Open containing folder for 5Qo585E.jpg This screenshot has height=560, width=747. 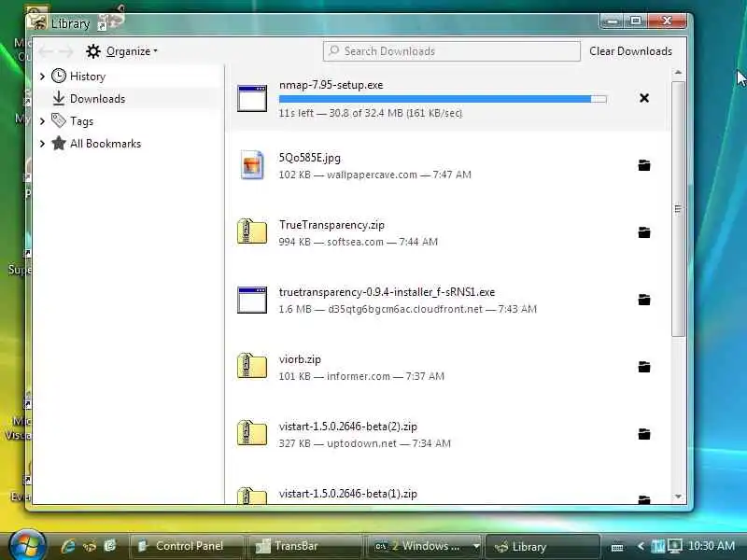click(x=644, y=165)
